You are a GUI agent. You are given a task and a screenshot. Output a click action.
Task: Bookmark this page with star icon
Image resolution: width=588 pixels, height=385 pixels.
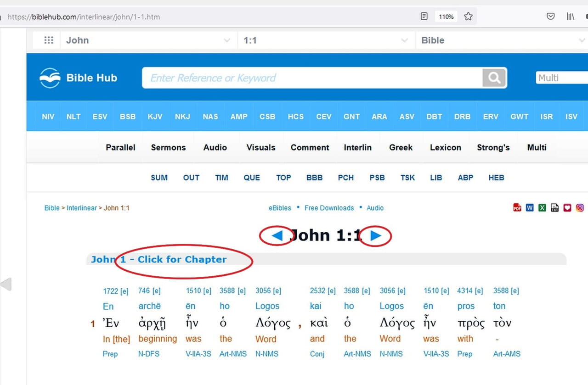[x=468, y=17]
